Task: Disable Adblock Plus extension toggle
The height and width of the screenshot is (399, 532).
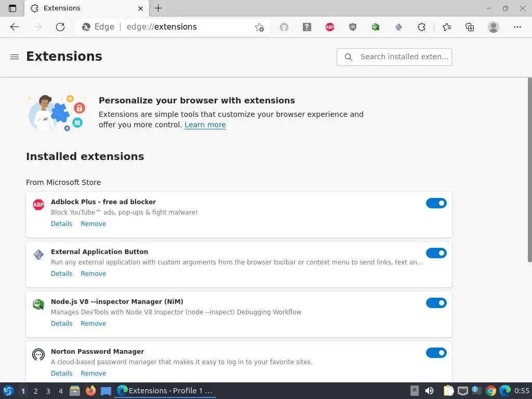Action: tap(436, 203)
